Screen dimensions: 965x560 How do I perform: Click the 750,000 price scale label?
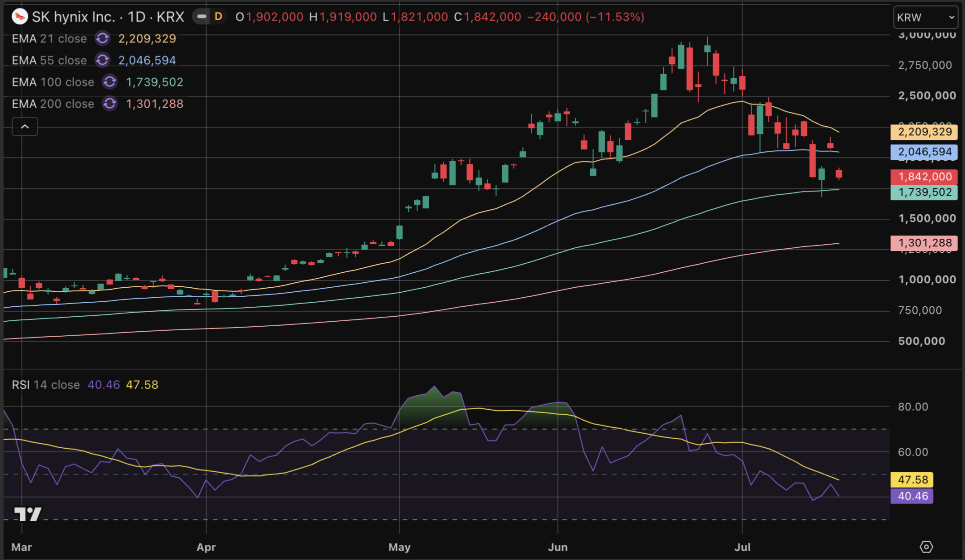coord(920,310)
